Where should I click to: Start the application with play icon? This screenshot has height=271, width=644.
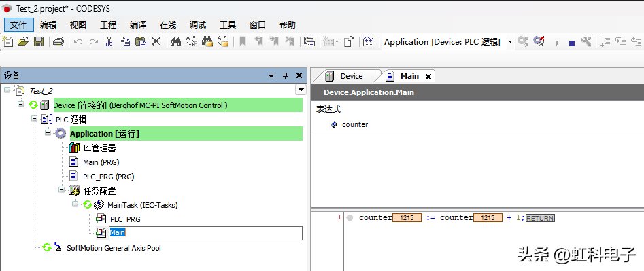(x=557, y=43)
